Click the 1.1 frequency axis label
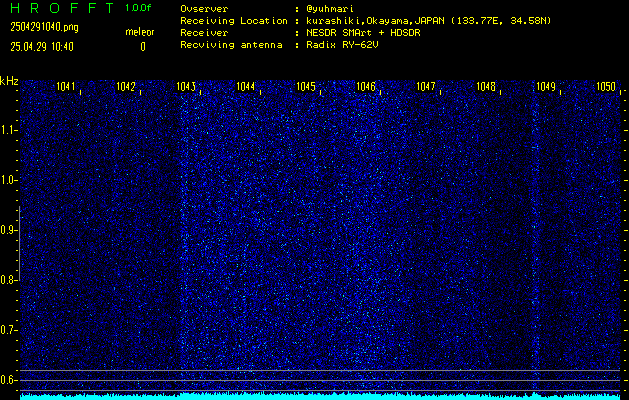629x400 pixels. pos(7,130)
